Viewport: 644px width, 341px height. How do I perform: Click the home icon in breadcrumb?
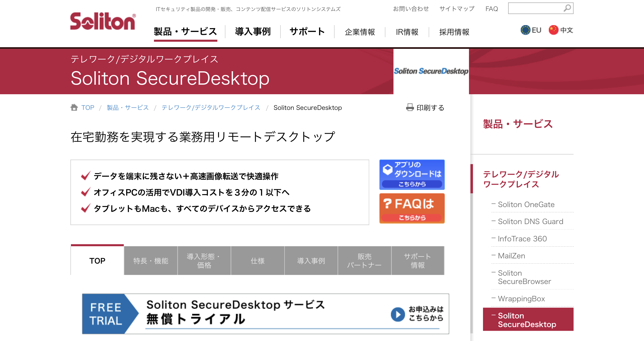(x=74, y=107)
